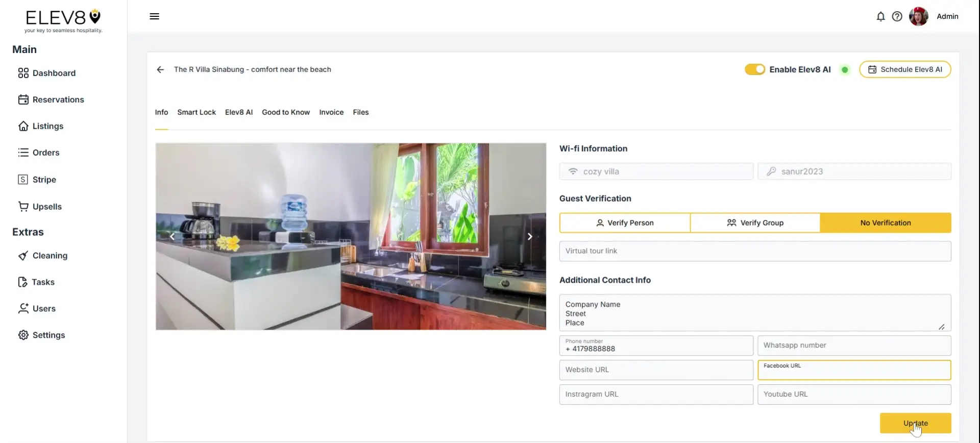Screen dimensions: 980x443
Task: Click the Instragram URL field
Action: pyautogui.click(x=656, y=395)
